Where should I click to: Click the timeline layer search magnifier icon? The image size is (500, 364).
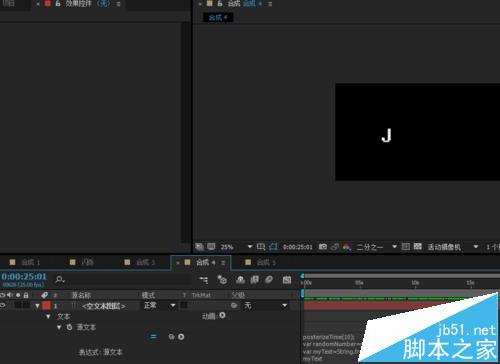coord(60,279)
